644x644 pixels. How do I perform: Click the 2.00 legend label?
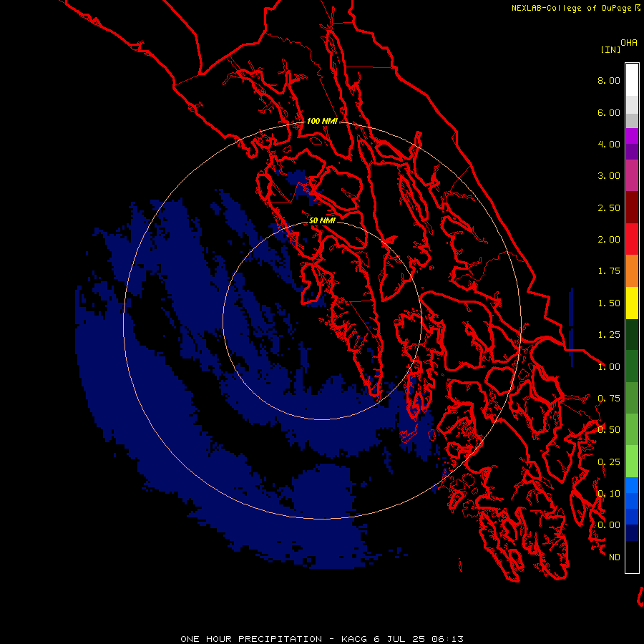tap(609, 240)
